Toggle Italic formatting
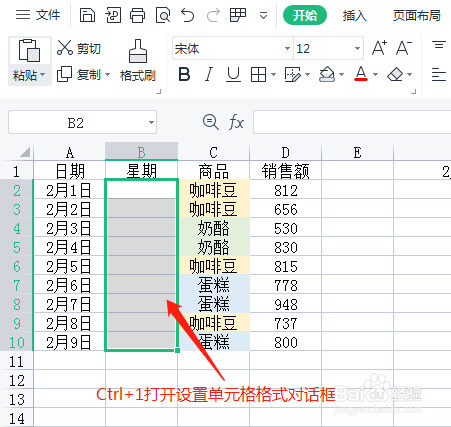Image resolution: width=451 pixels, height=427 pixels. click(209, 74)
